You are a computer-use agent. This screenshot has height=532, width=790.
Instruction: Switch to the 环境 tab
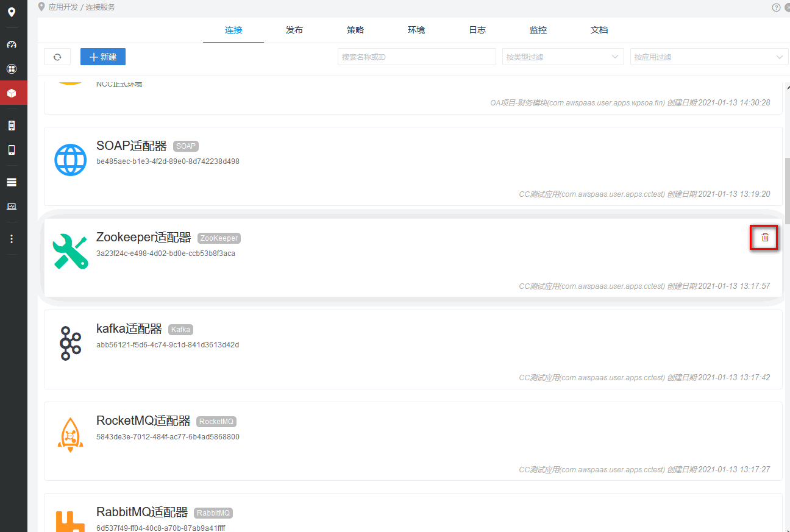416,30
